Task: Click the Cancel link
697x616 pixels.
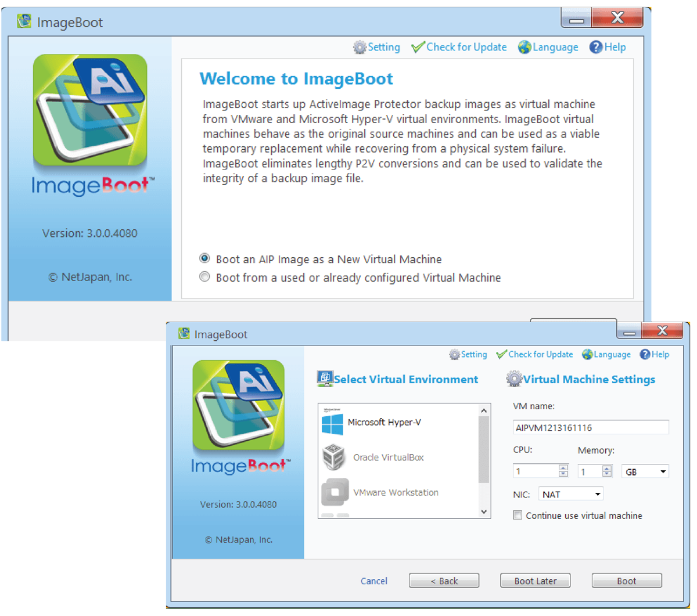Action: (x=373, y=581)
